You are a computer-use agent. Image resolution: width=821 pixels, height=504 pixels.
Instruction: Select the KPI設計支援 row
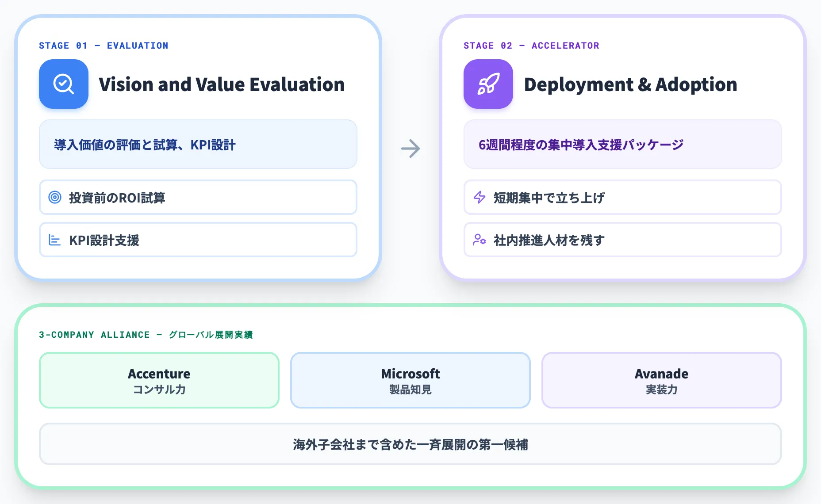point(198,240)
